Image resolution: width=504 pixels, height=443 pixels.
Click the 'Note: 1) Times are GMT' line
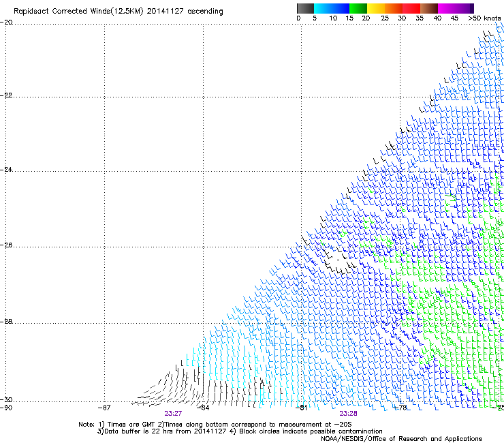(215, 425)
